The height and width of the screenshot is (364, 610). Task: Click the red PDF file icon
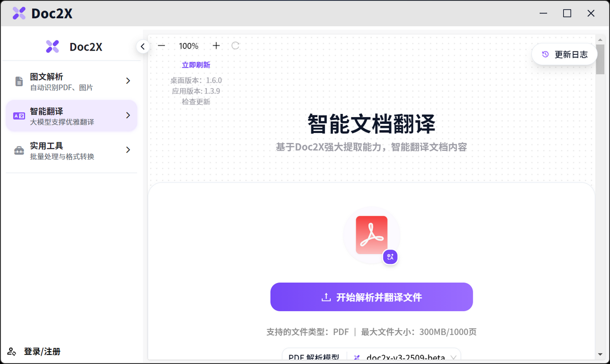point(372,234)
